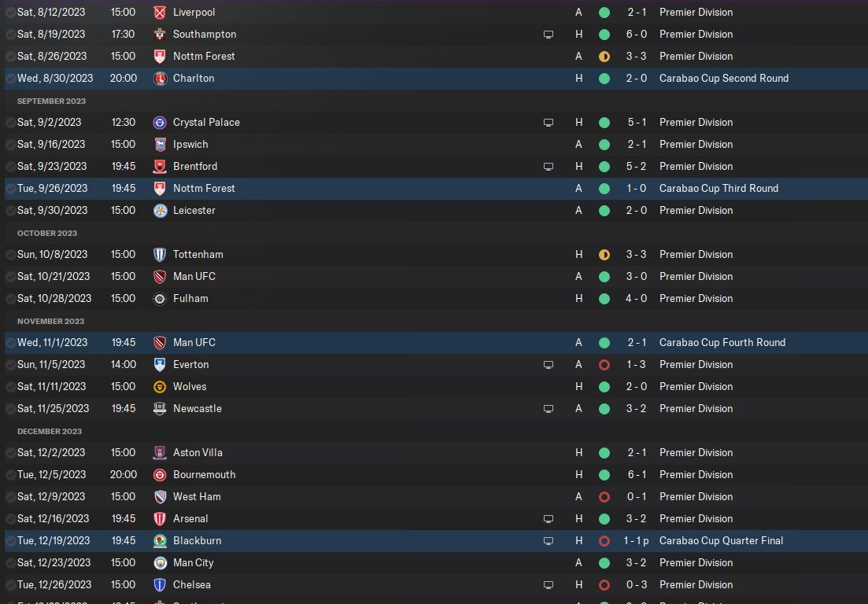Image resolution: width=868 pixels, height=604 pixels.
Task: Select the Charlton Carabao Cup fixture row
Action: [x=354, y=79]
